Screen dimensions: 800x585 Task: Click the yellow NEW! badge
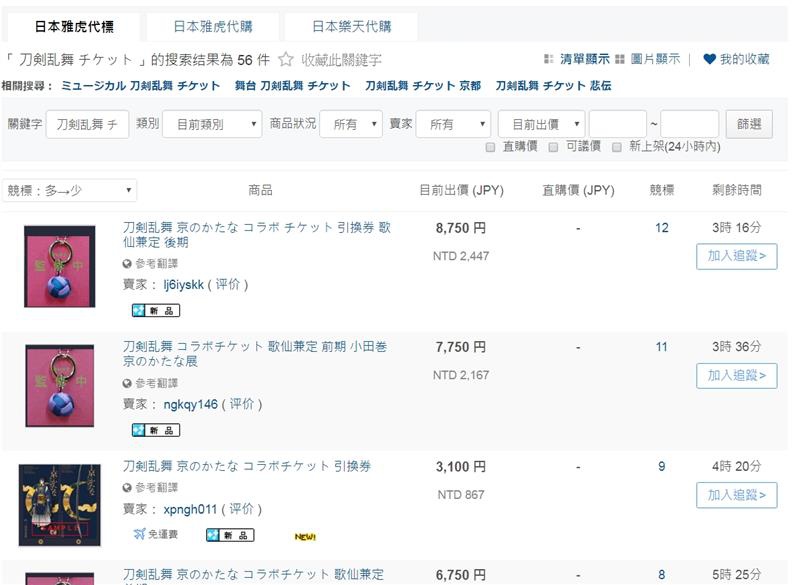(305, 537)
